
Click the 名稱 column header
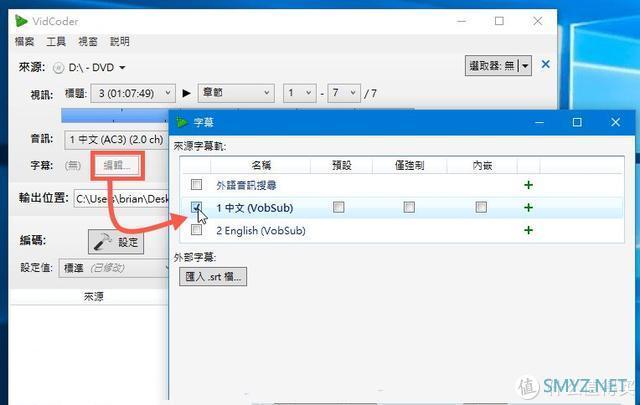click(x=261, y=165)
